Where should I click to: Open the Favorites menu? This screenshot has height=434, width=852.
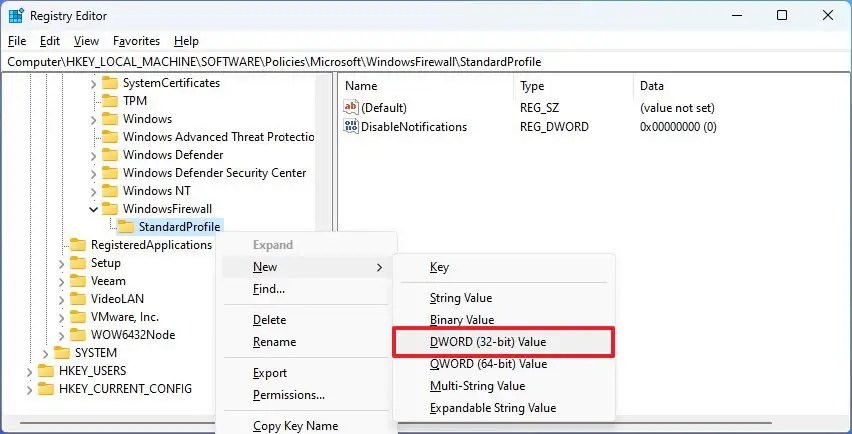[136, 41]
